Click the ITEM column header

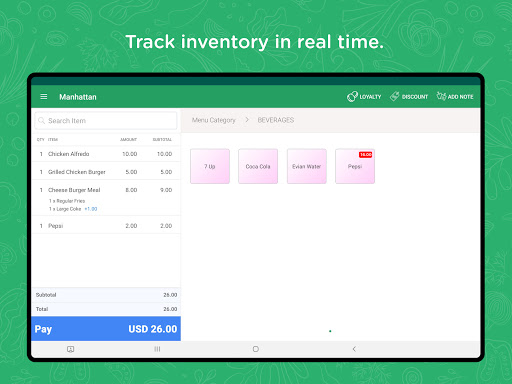tap(53, 139)
